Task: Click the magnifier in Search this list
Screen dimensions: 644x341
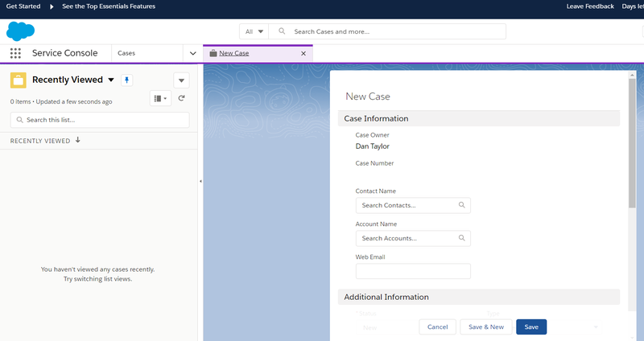Action: (19, 120)
